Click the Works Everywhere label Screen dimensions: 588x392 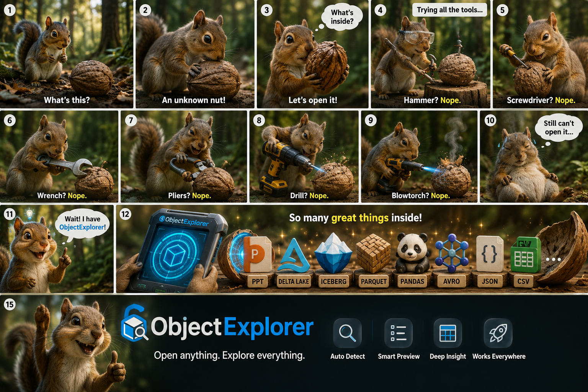[x=499, y=356]
